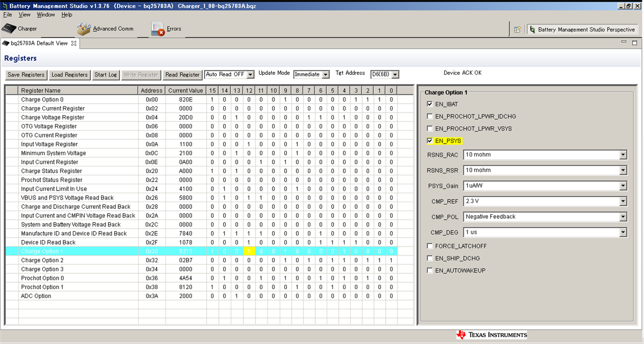The height and width of the screenshot is (344, 644).
Task: Click the application icon in title bar
Action: [x=5, y=6]
